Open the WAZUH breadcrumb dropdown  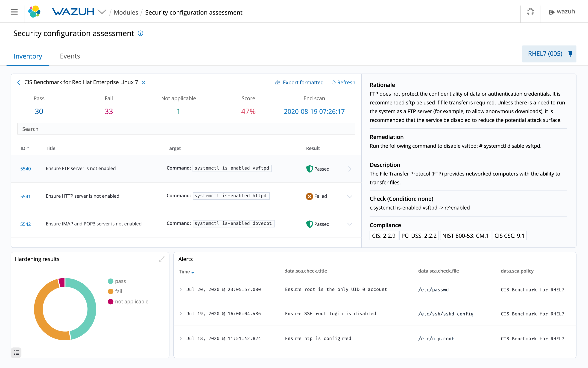point(102,12)
